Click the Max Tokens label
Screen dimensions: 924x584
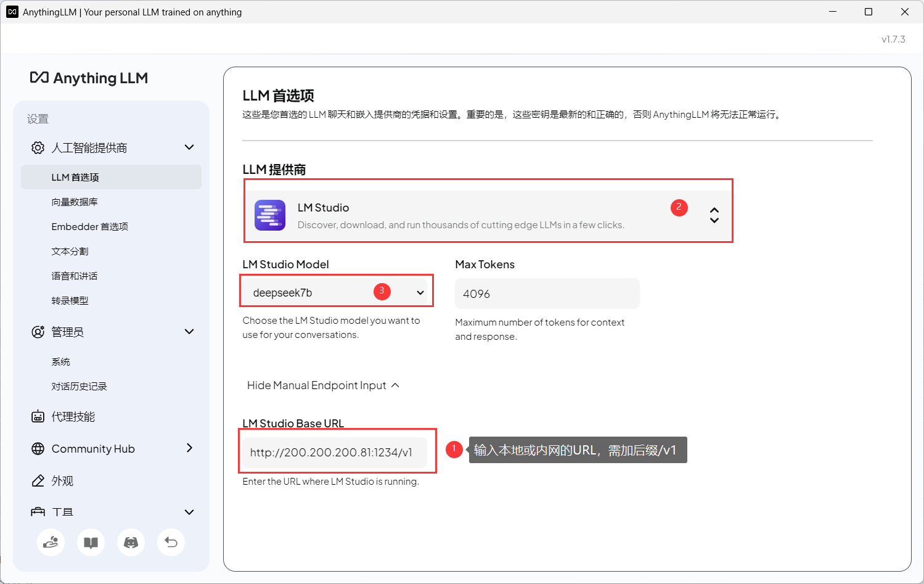484,264
